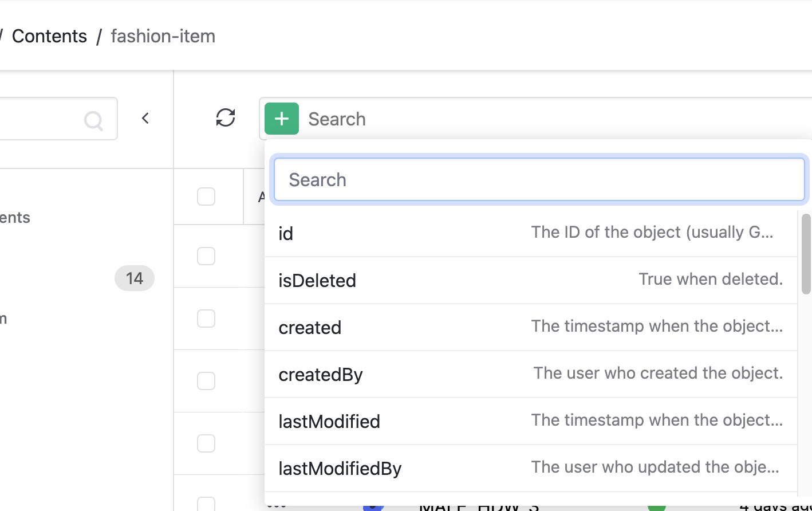Screen dimensions: 812x511
Task: Select the 'id' field option
Action: coord(531,233)
